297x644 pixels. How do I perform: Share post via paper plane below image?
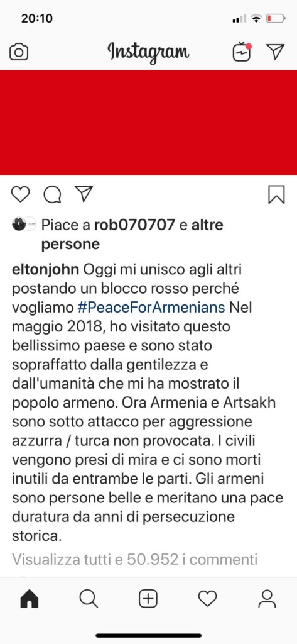click(84, 194)
